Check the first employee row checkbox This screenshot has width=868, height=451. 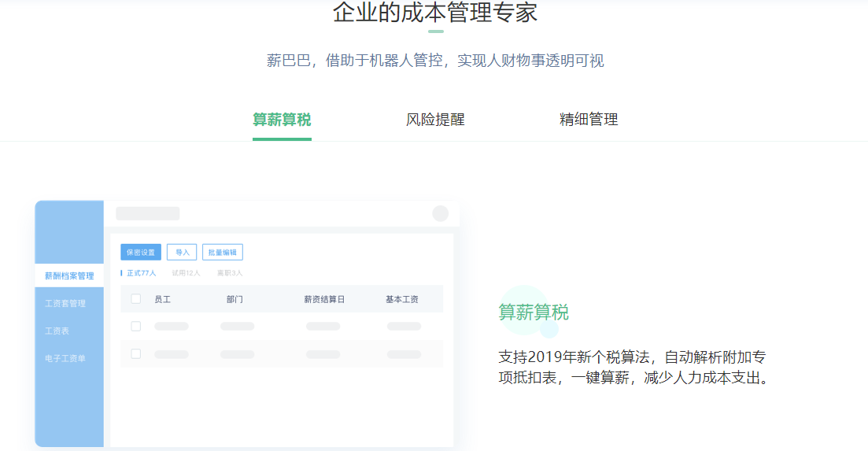pyautogui.click(x=135, y=327)
